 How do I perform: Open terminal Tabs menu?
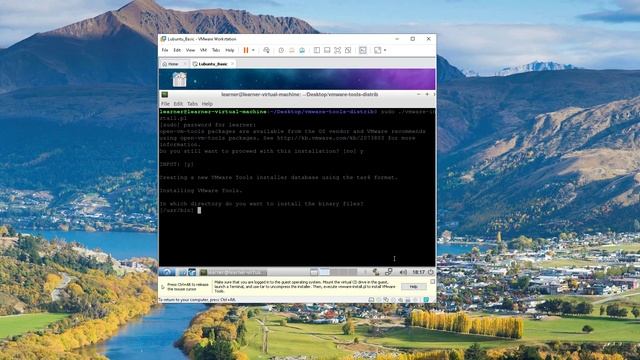[192, 104]
